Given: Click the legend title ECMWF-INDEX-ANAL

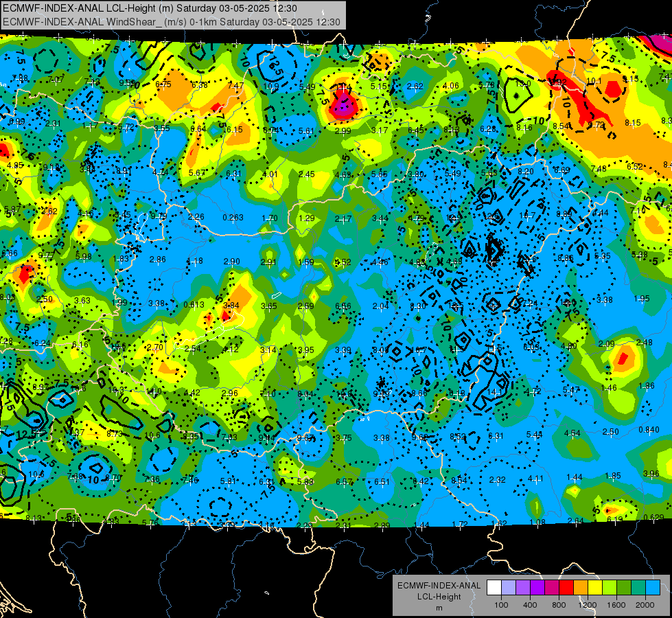Looking at the screenshot, I should coord(439,586).
